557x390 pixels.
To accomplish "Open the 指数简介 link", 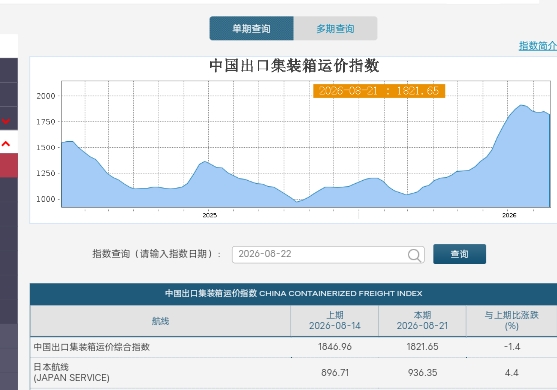I will point(537,46).
